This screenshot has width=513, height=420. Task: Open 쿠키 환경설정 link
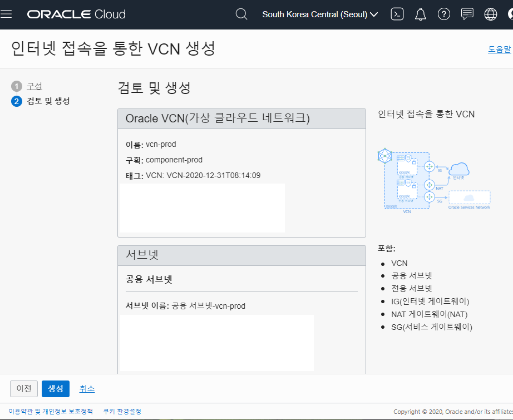click(122, 411)
